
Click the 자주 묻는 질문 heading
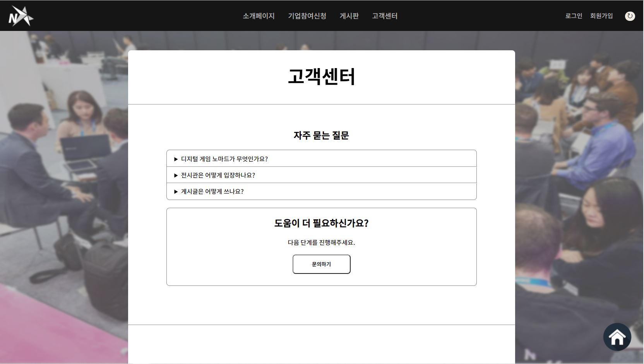[321, 135]
